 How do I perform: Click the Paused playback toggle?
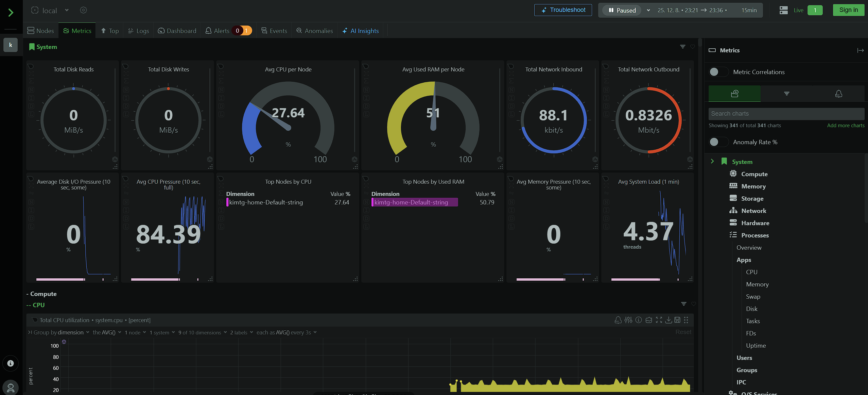click(622, 10)
